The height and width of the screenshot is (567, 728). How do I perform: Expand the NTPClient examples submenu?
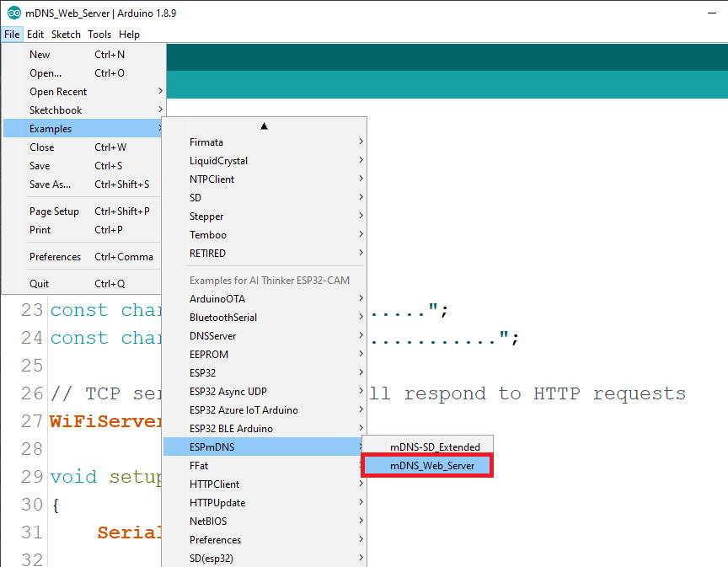265,179
